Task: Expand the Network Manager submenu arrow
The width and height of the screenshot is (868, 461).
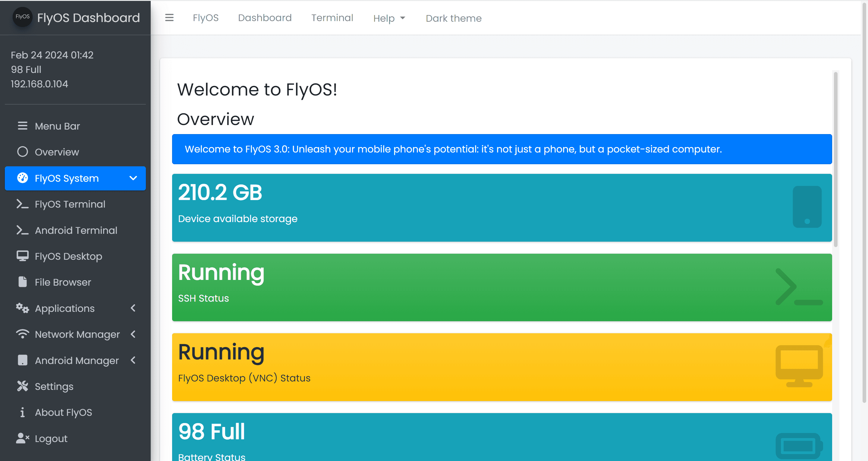Action: [x=133, y=334]
